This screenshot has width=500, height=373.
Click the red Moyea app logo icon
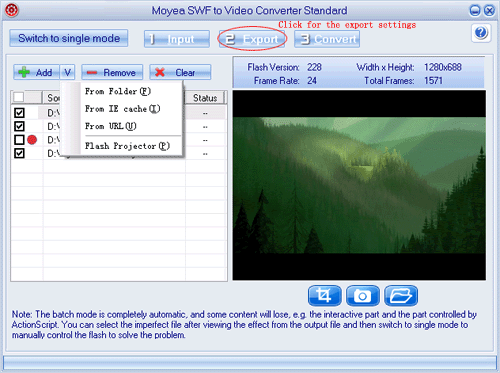pos(11,10)
